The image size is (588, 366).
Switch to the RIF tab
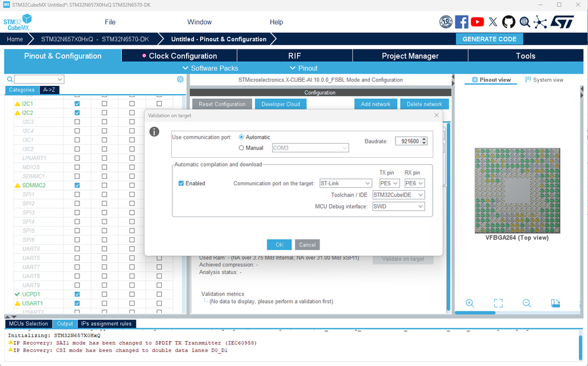(295, 56)
